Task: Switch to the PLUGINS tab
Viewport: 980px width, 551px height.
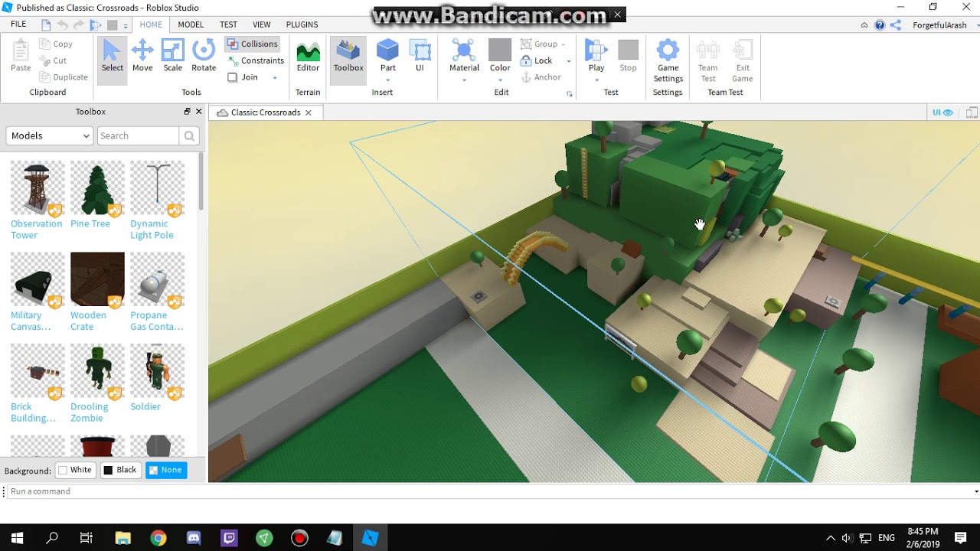Action: point(302,24)
